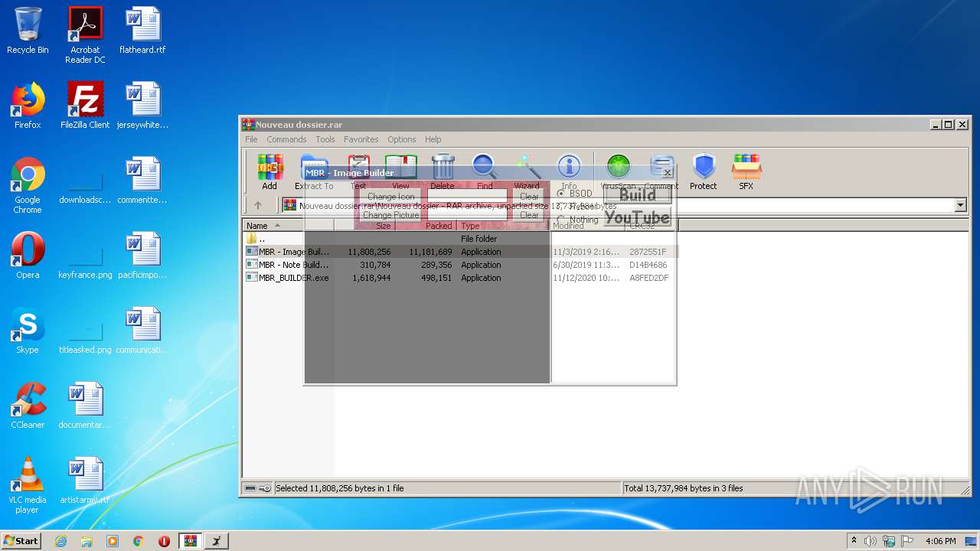Click the volume icon in system tray
980x551 pixels.
pyautogui.click(x=870, y=541)
